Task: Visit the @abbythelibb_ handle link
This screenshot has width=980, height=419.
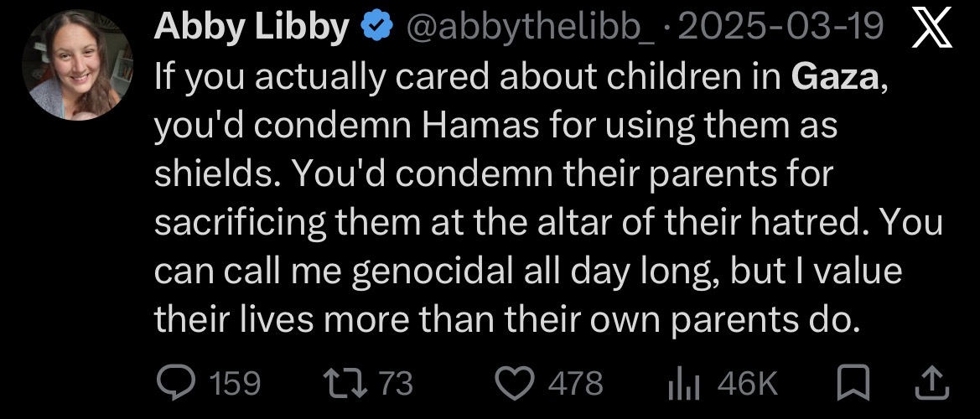Action: pos(530,28)
